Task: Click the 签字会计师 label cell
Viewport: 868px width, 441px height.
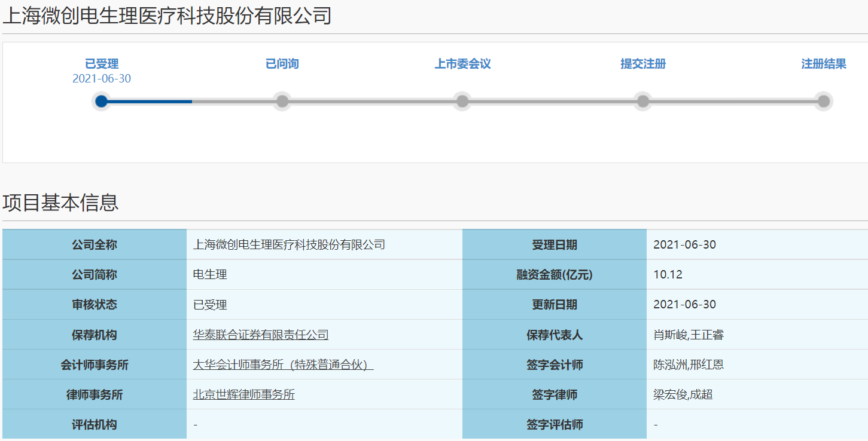Action: click(x=555, y=365)
